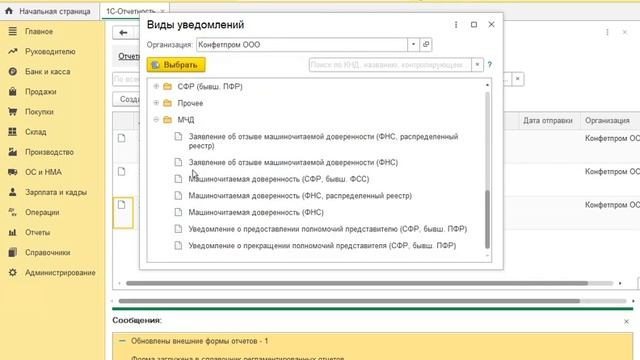Click the Выбрать button

tap(176, 65)
